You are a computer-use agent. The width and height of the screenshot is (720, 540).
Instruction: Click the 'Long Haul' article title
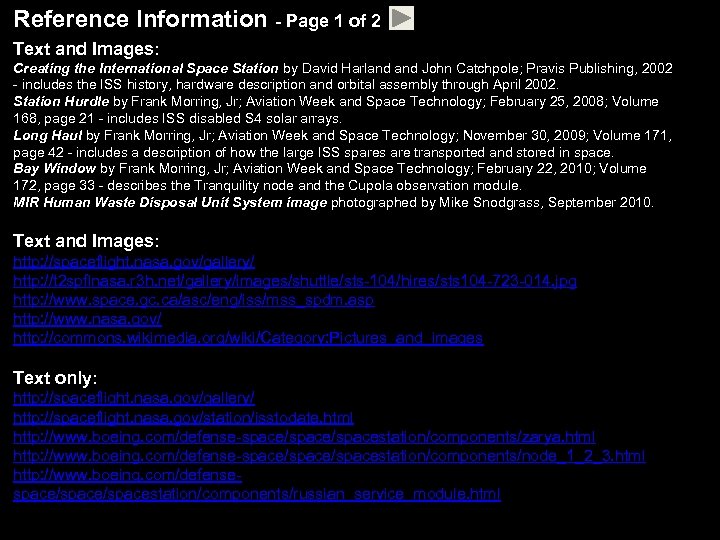[48, 135]
